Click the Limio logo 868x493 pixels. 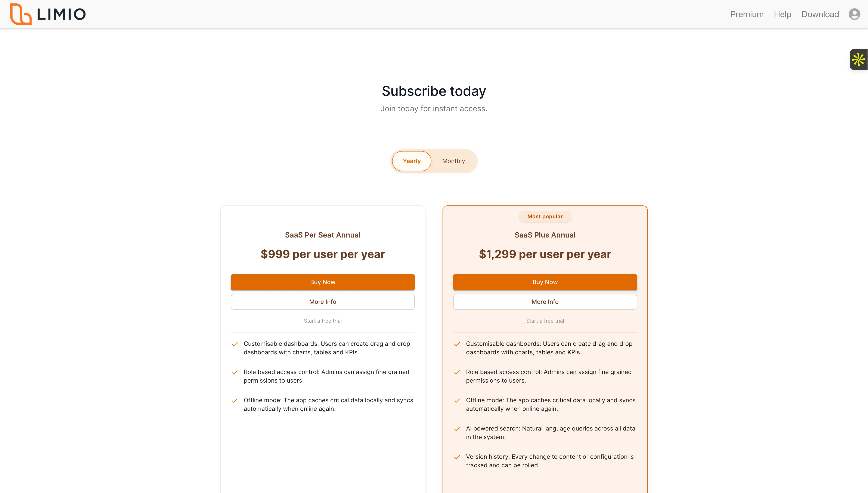[47, 14]
